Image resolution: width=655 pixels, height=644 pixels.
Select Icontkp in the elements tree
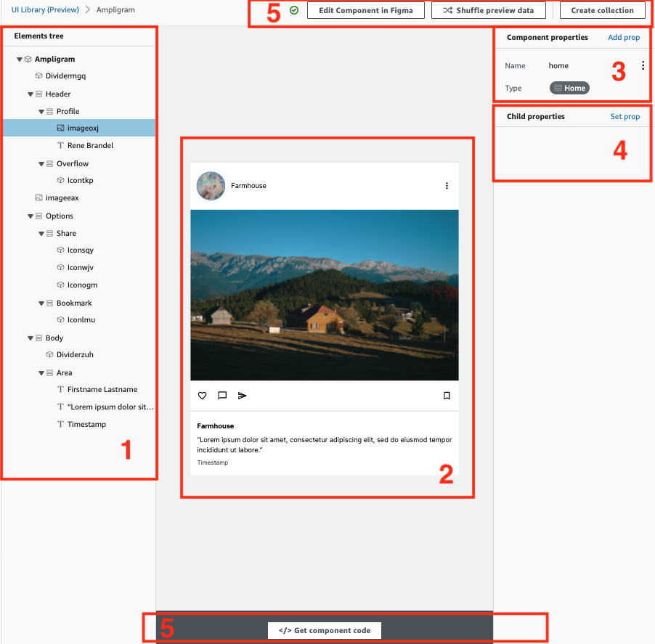click(x=80, y=180)
